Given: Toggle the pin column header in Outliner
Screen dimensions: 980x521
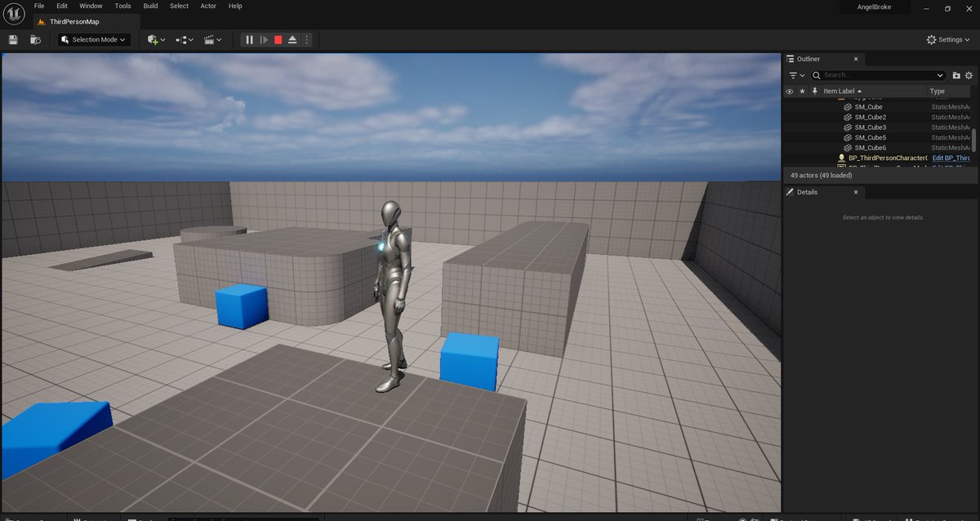Looking at the screenshot, I should point(815,91).
